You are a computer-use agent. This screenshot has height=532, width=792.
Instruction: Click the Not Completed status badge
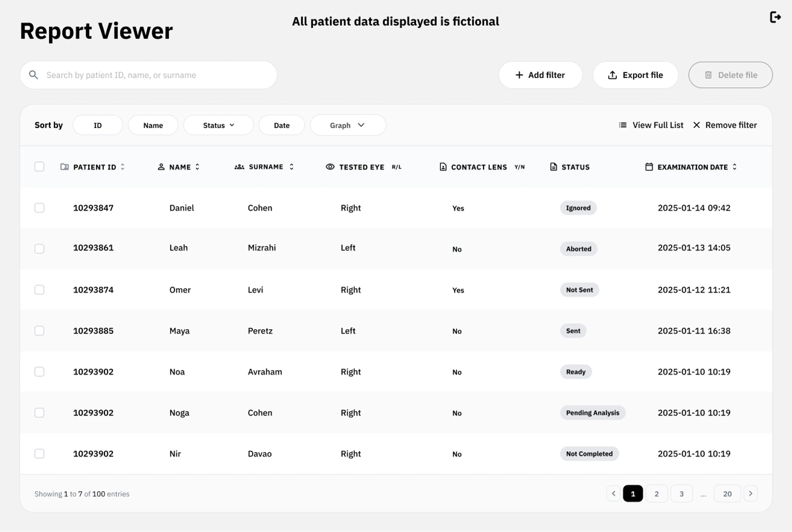click(x=589, y=454)
